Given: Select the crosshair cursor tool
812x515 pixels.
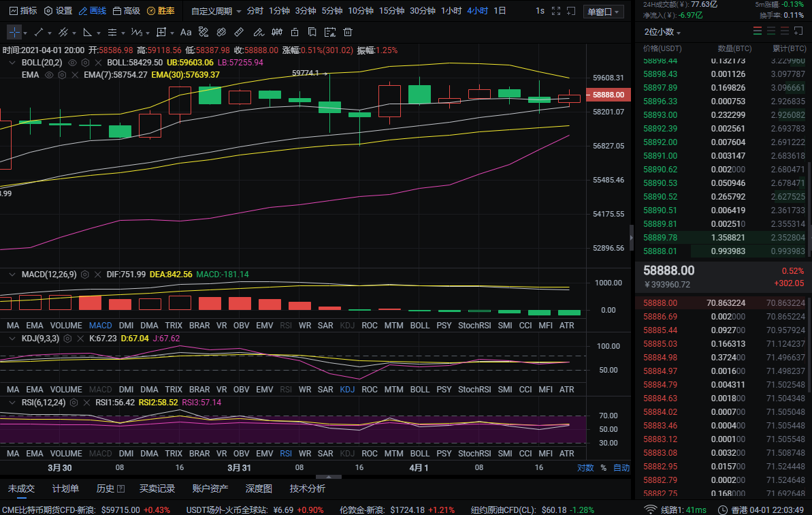Looking at the screenshot, I should click(x=14, y=32).
